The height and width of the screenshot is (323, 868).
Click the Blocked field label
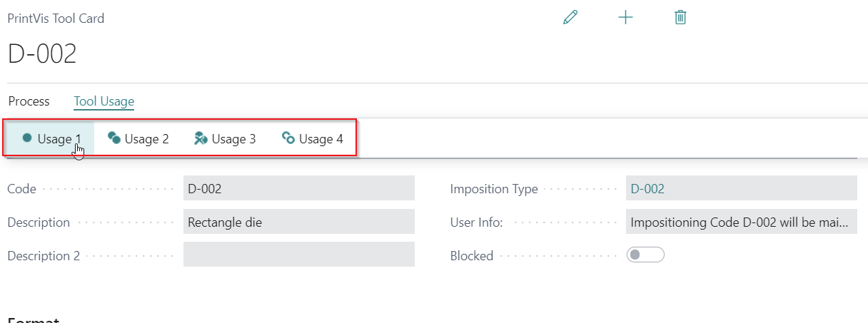point(471,255)
